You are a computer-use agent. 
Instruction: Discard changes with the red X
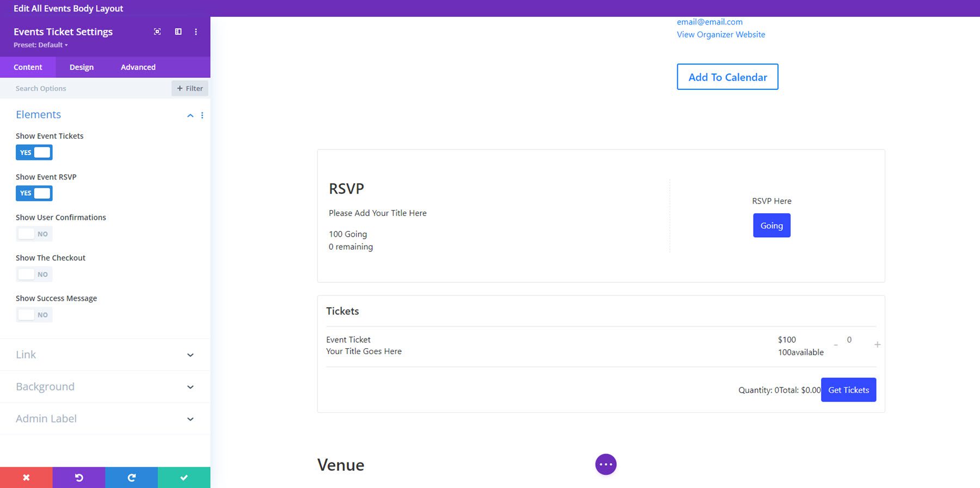[x=26, y=477]
